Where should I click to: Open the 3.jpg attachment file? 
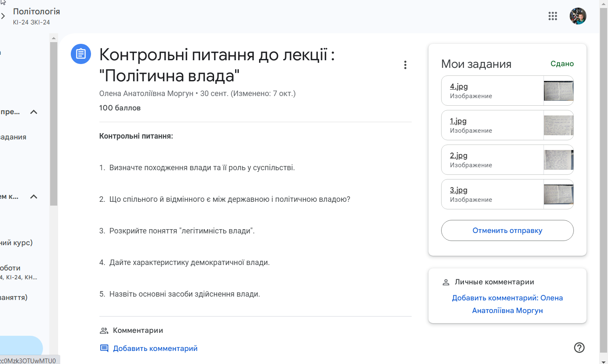coord(458,190)
